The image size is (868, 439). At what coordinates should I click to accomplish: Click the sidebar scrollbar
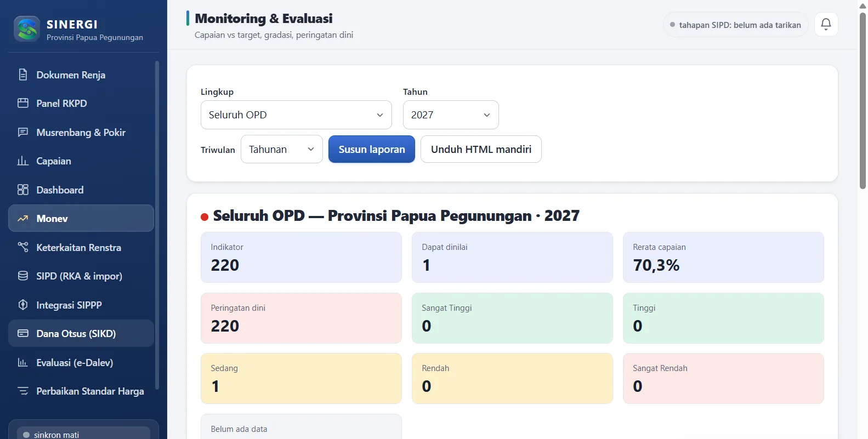[157, 225]
